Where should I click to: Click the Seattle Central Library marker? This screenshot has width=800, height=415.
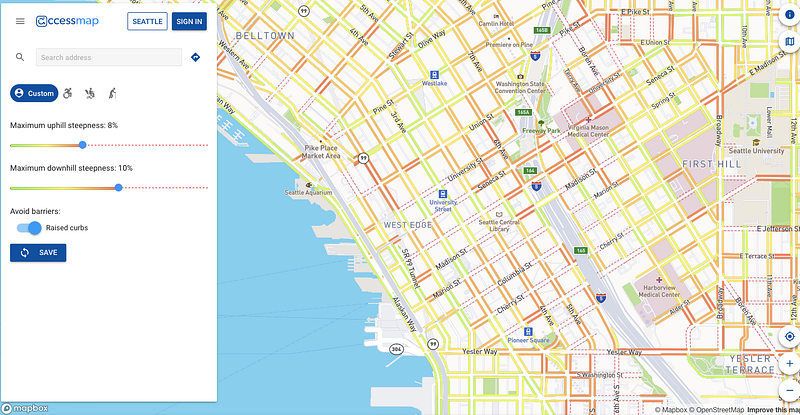click(499, 214)
